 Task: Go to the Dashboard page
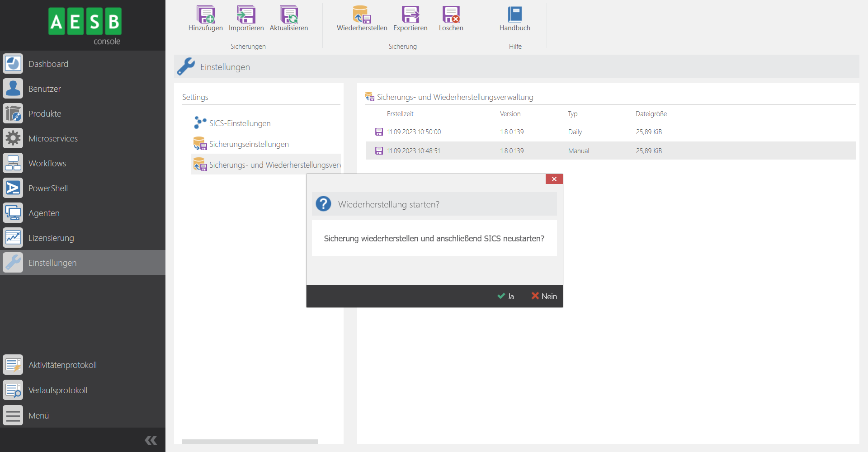pos(48,64)
